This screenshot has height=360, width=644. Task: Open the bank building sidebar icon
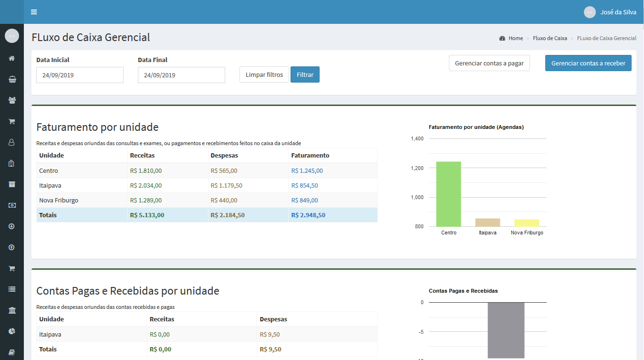click(x=12, y=310)
